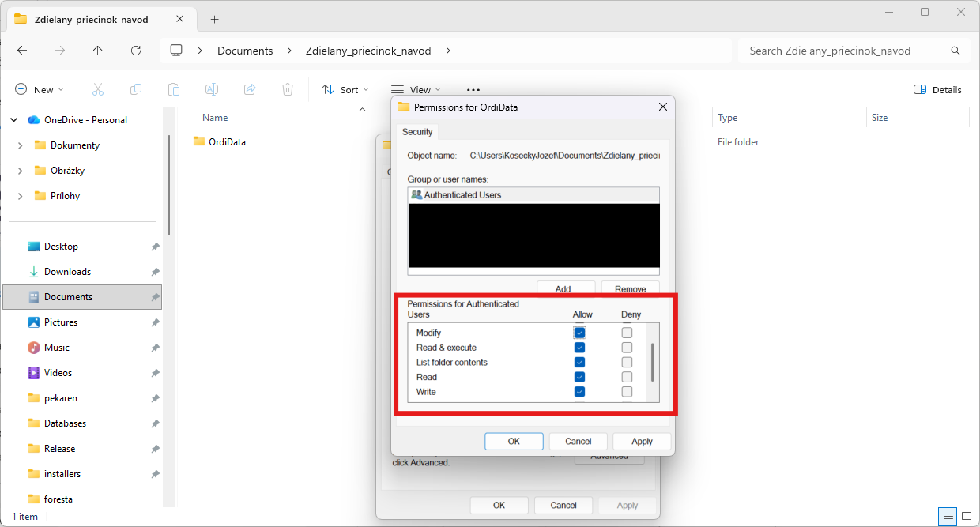
Task: Open Documents in navigation pane
Action: [x=82, y=297]
